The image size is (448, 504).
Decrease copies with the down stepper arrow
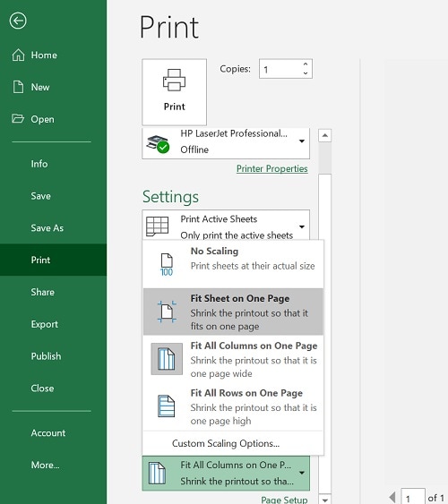point(306,73)
